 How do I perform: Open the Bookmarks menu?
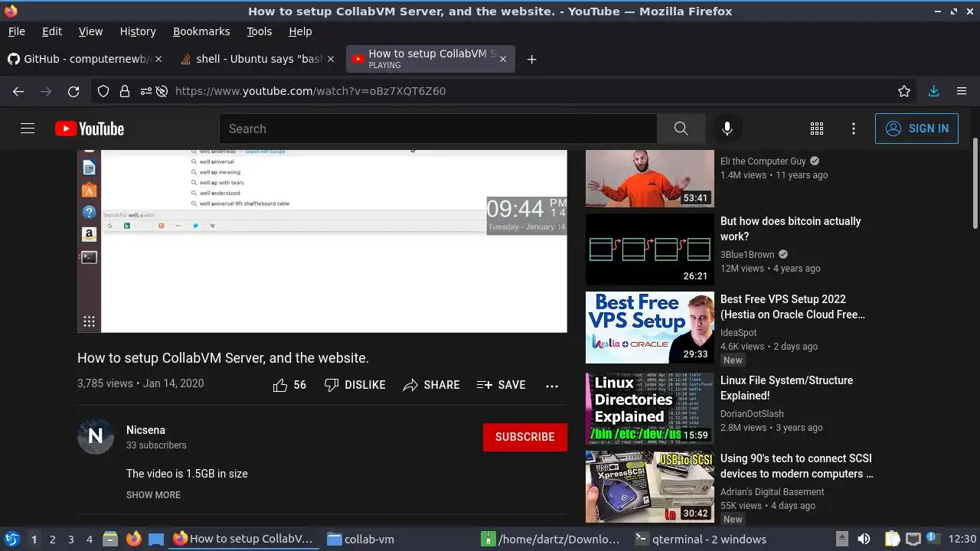201,31
